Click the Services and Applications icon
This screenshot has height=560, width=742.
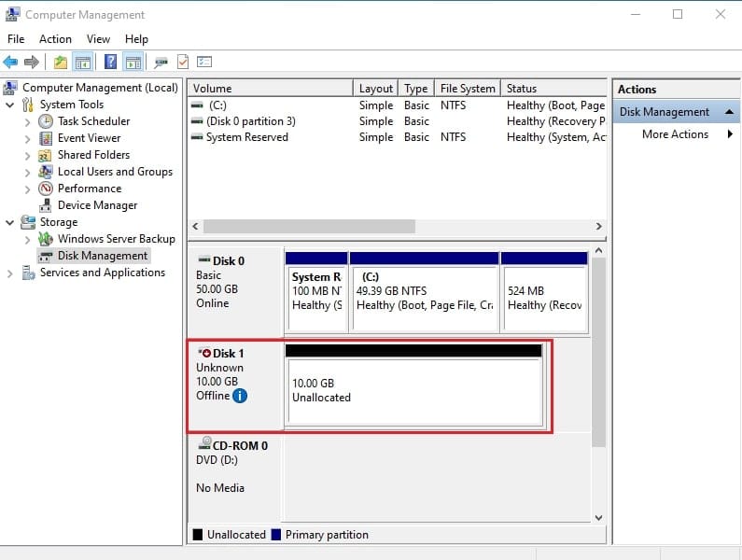pos(28,273)
